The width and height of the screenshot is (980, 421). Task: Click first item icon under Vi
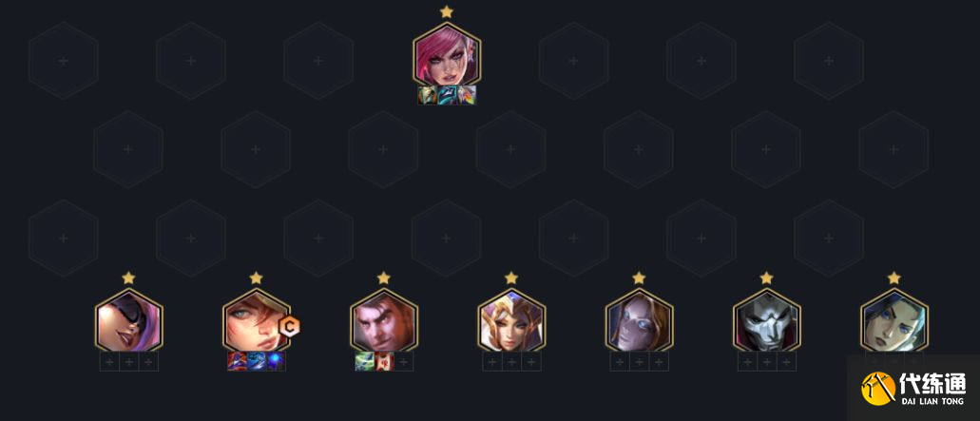click(x=428, y=95)
